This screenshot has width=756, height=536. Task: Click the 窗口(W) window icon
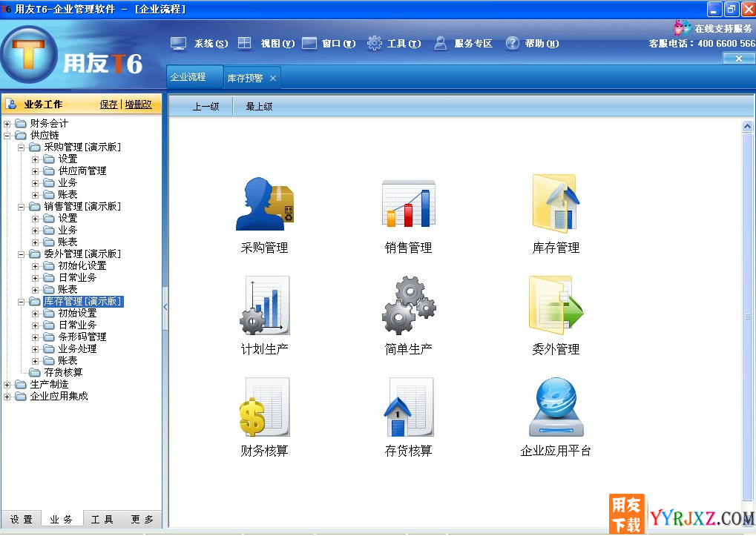[309, 43]
